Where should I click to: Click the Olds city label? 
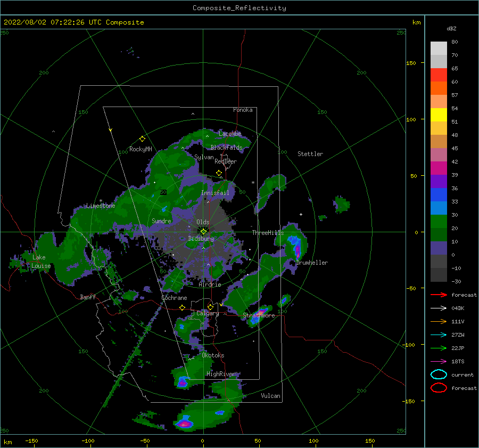pos(203,222)
